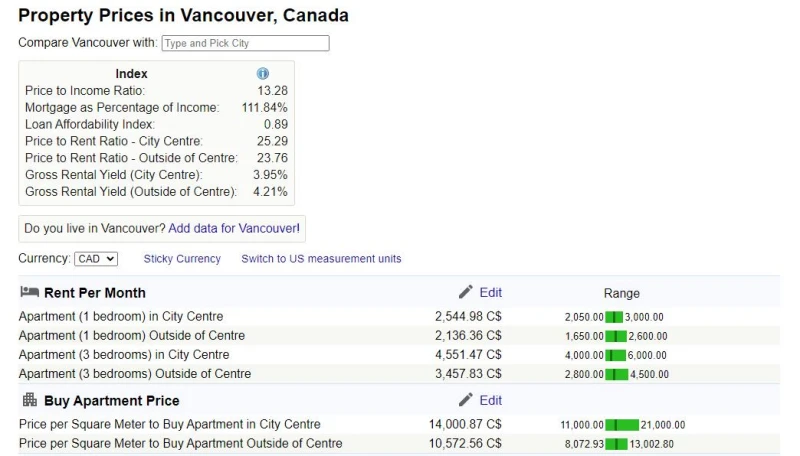Select Price to Rent Ratio value 23.76

pos(272,158)
